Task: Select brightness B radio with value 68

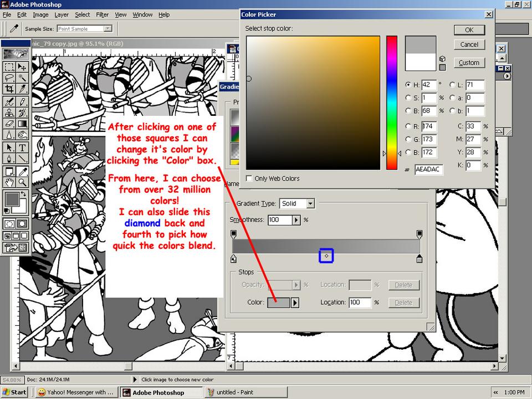Action: coord(408,111)
